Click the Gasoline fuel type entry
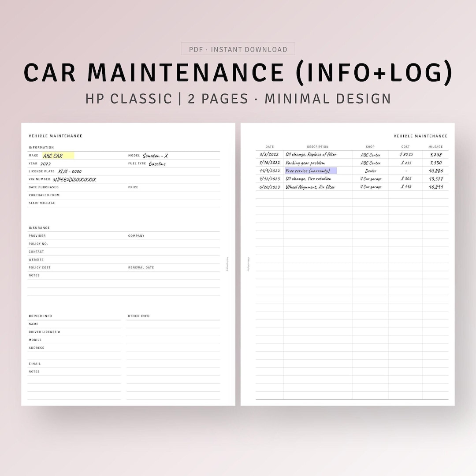 (157, 163)
